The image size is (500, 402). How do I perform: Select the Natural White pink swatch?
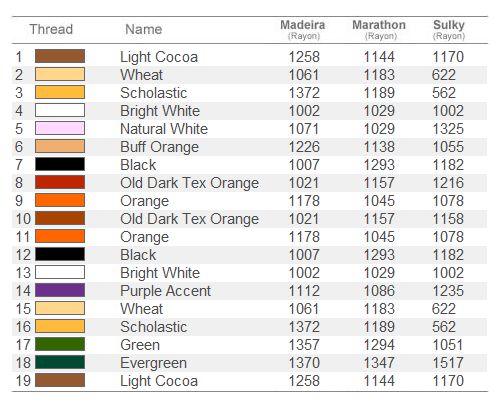60,128
